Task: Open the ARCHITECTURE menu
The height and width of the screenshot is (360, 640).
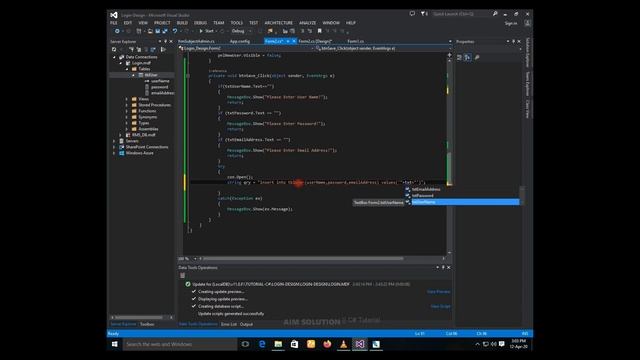Action: pos(278,23)
